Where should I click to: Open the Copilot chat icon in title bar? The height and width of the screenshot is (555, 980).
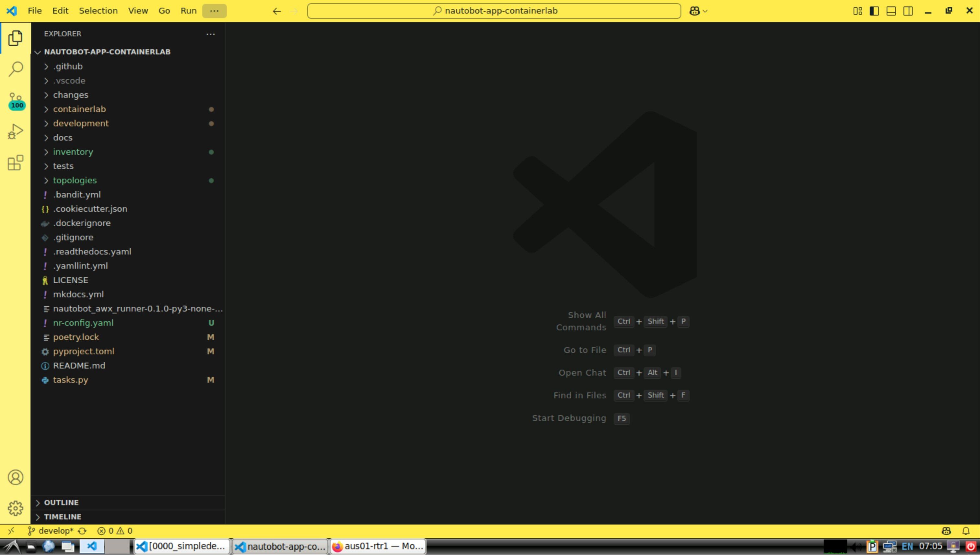[695, 11]
